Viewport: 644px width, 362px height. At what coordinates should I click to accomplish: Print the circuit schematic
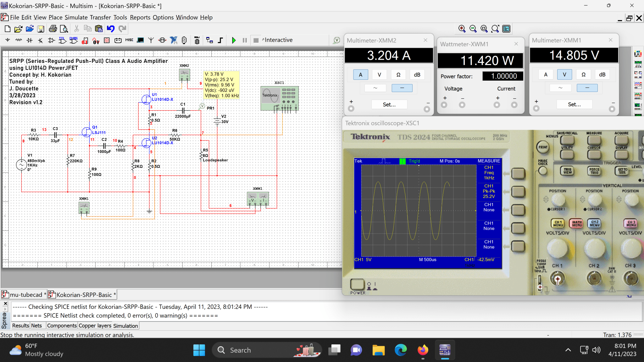tap(53, 29)
